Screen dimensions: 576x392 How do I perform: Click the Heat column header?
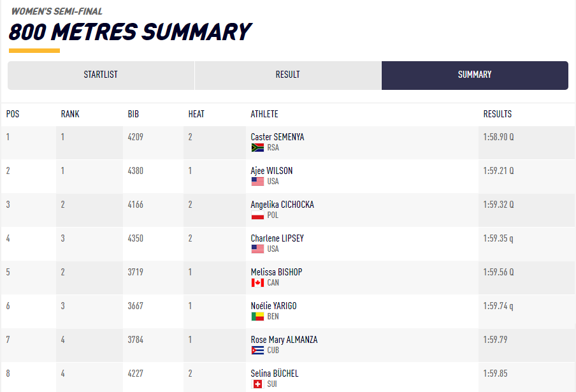[196, 114]
